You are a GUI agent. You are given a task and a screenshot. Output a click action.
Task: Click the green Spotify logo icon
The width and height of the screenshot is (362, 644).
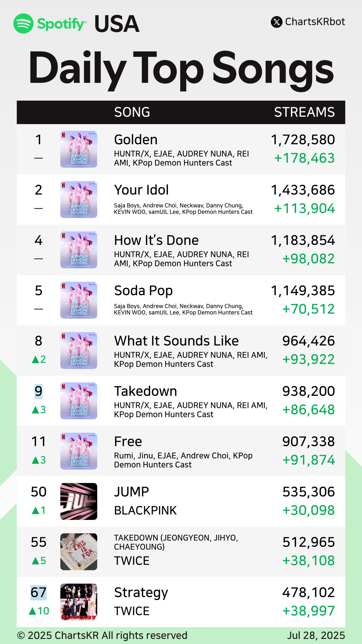23,23
